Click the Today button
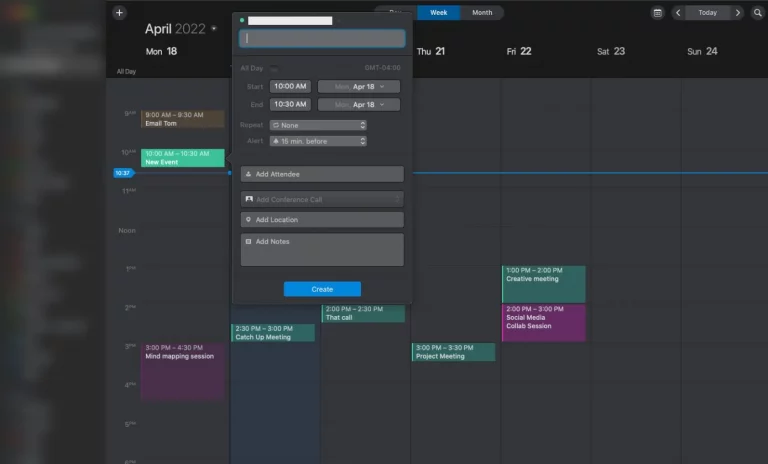 point(708,13)
